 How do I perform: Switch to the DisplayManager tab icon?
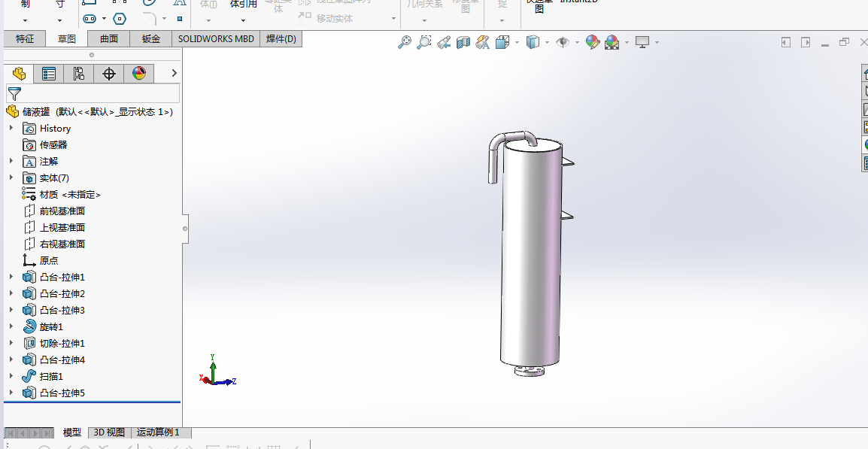coord(138,74)
